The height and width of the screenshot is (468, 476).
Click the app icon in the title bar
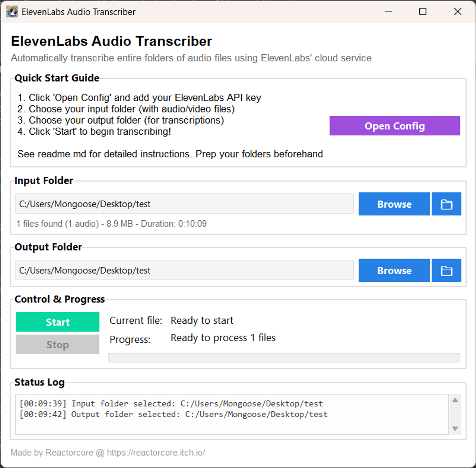point(12,12)
